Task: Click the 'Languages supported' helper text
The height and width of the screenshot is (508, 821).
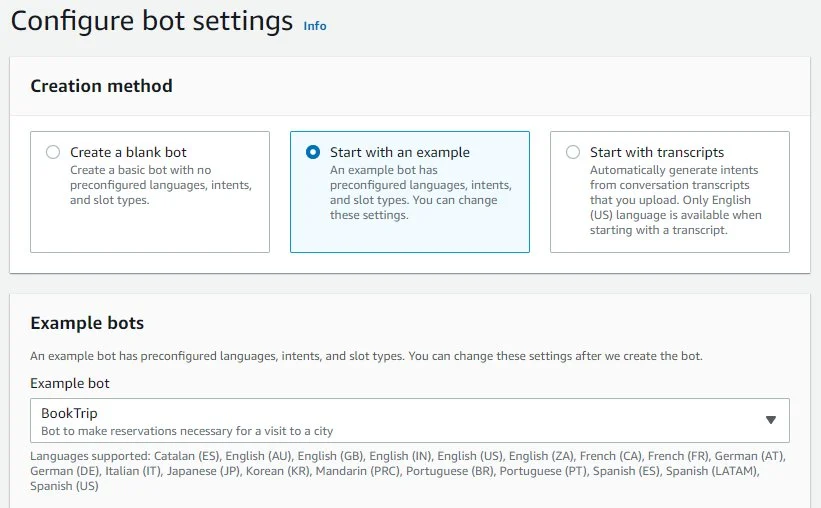Action: click(408, 471)
